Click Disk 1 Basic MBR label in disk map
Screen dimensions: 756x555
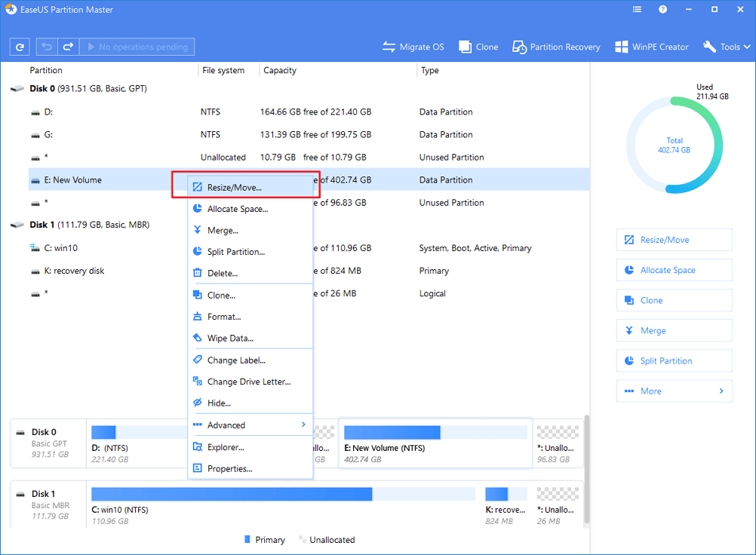[x=48, y=505]
